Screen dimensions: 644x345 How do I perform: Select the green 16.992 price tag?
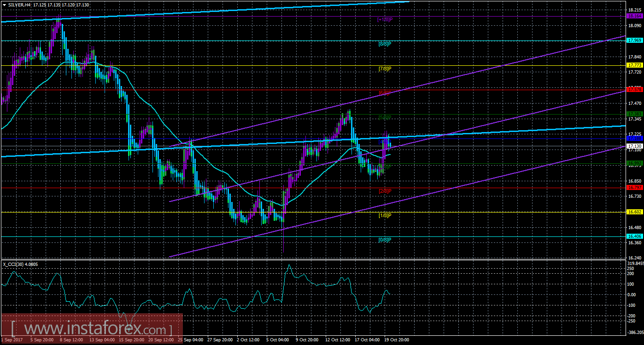(634, 163)
